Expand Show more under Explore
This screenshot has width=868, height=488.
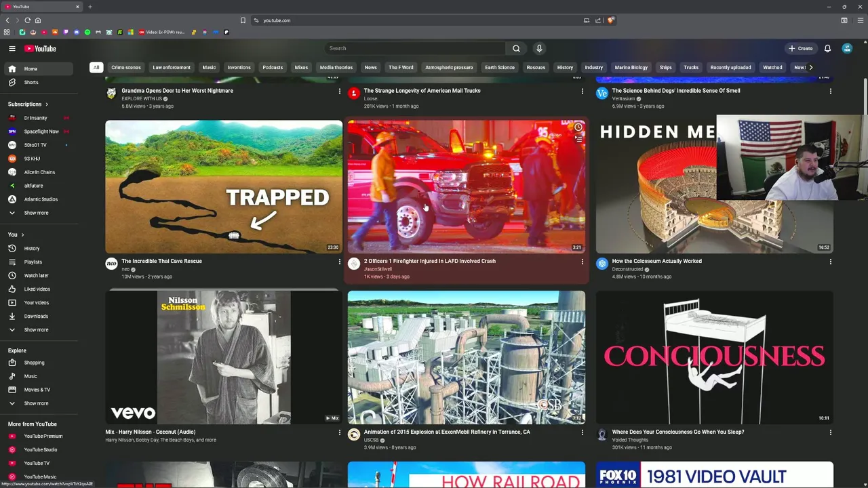click(37, 403)
